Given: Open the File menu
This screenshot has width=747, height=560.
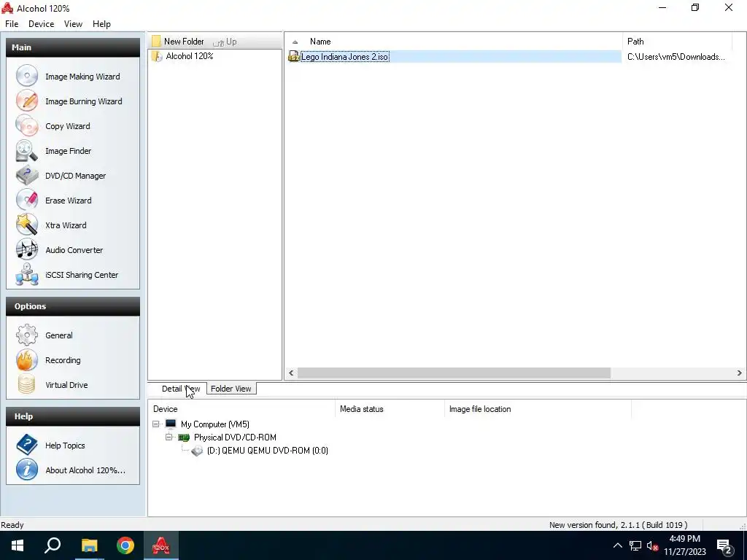Looking at the screenshot, I should (x=12, y=24).
